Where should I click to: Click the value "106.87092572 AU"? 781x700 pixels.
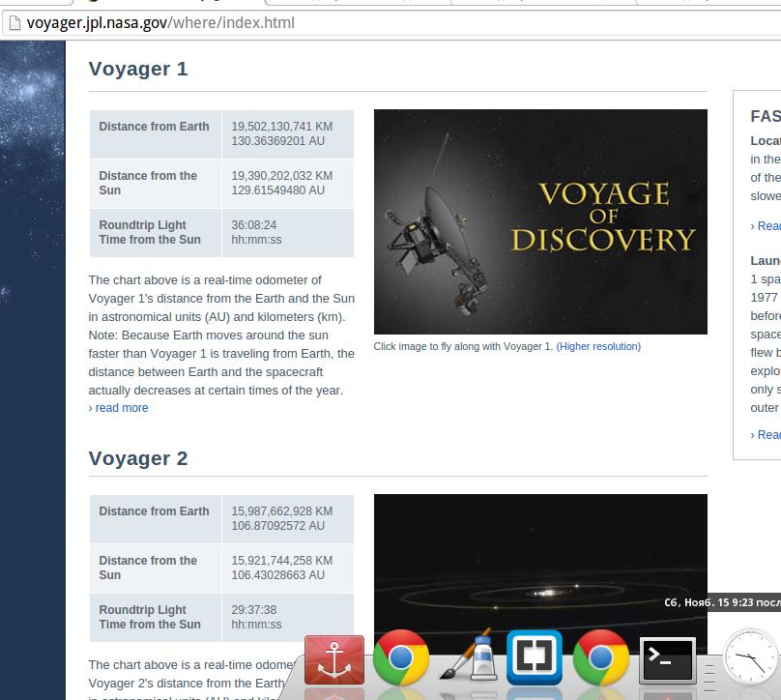tap(278, 526)
